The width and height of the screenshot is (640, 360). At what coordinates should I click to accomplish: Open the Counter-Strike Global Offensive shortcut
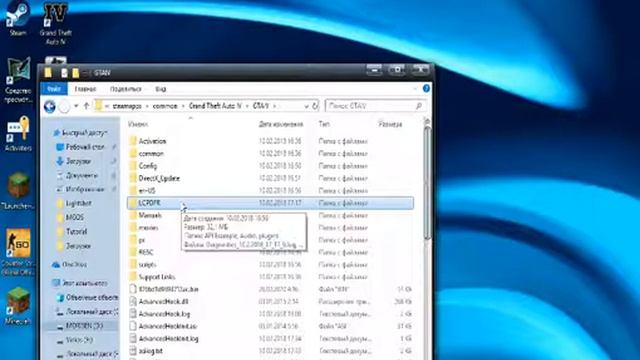[x=18, y=251]
